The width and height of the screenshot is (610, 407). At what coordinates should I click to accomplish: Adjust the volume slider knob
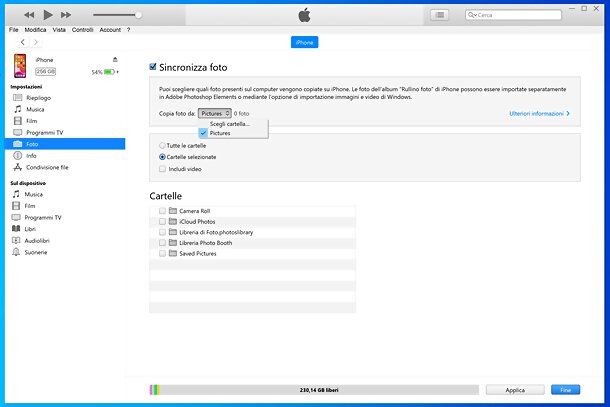coord(138,15)
